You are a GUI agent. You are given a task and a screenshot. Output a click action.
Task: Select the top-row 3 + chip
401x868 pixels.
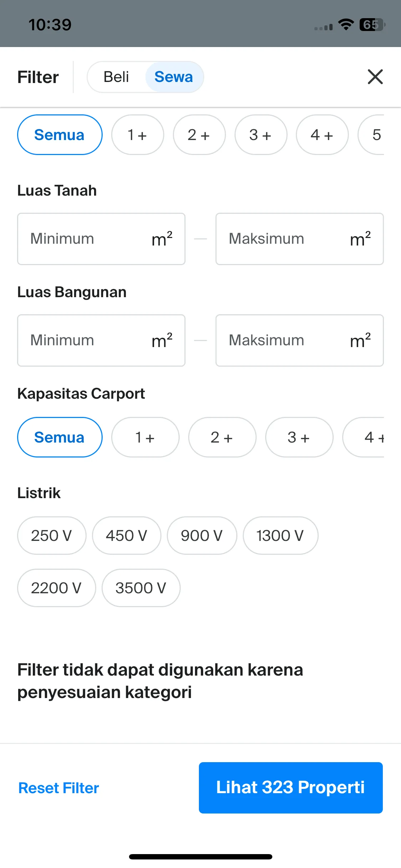[x=261, y=135]
